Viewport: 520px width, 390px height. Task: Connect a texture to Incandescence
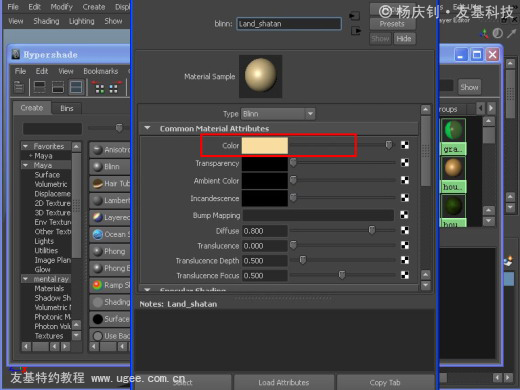[405, 198]
